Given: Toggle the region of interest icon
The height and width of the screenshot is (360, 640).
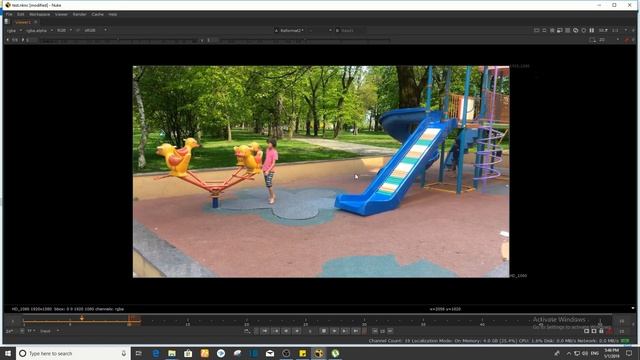Looking at the screenshot, I should click(544, 30).
